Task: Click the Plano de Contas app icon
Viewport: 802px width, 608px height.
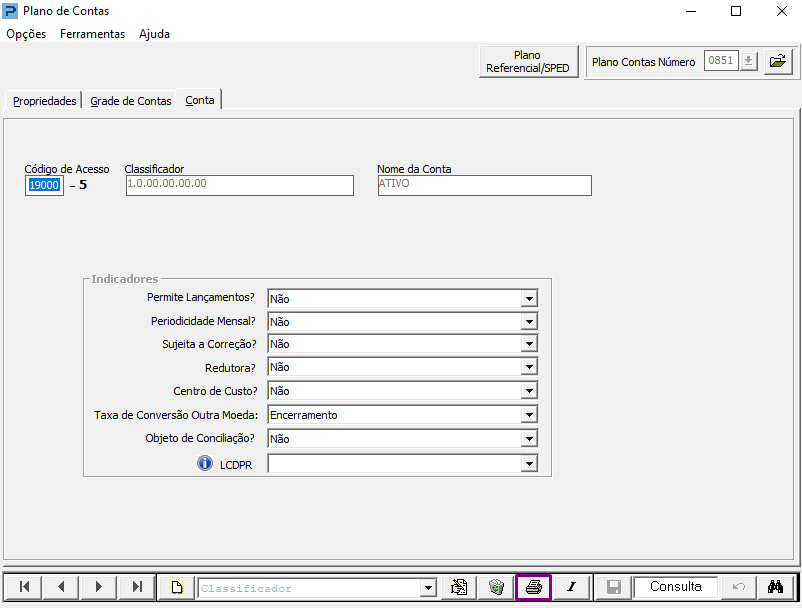Action: pos(10,11)
